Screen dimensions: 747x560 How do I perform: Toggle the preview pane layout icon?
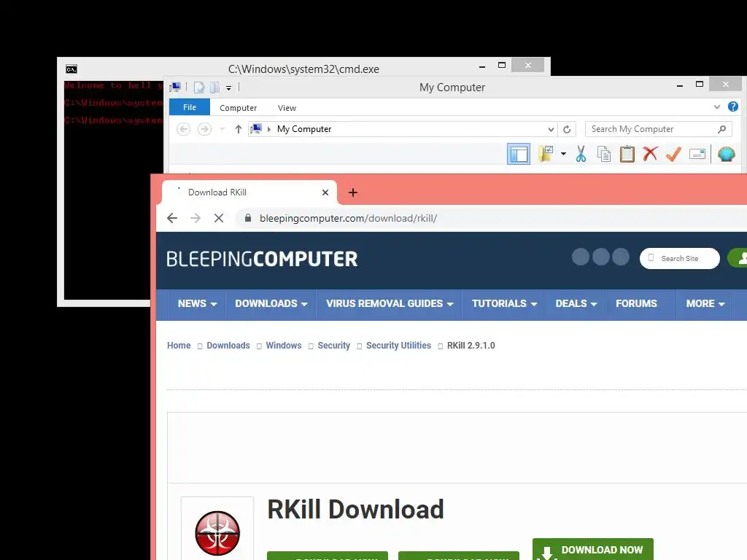pos(519,154)
